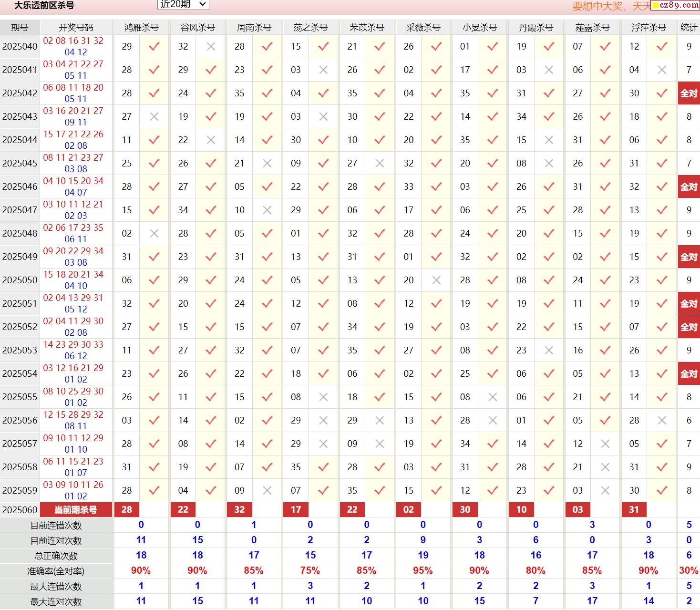This screenshot has width=700, height=610.
Task: Click the 开奖号码 column header
Action: coord(76,28)
